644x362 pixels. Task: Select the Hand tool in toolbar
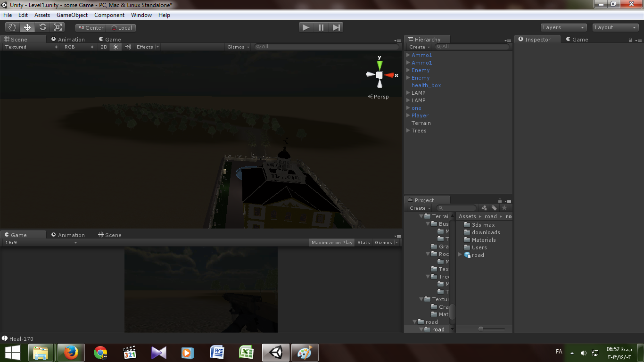click(12, 27)
